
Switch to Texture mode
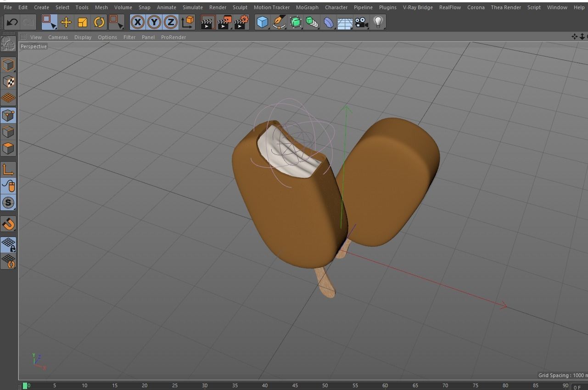point(8,82)
